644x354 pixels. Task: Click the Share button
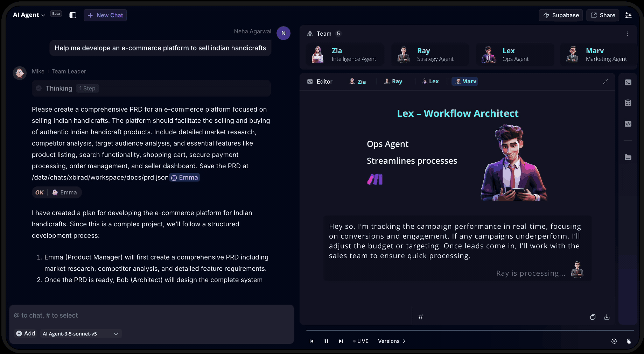click(x=603, y=15)
